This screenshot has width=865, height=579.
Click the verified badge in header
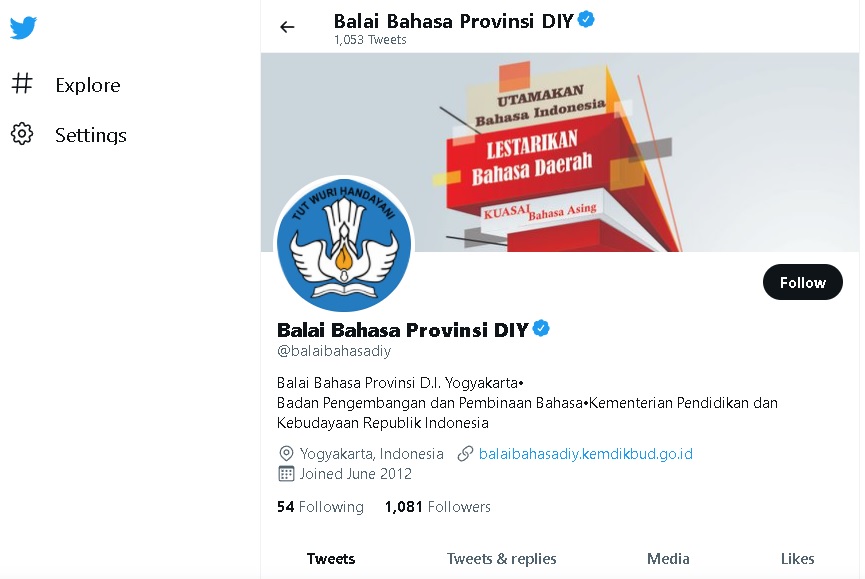click(586, 20)
